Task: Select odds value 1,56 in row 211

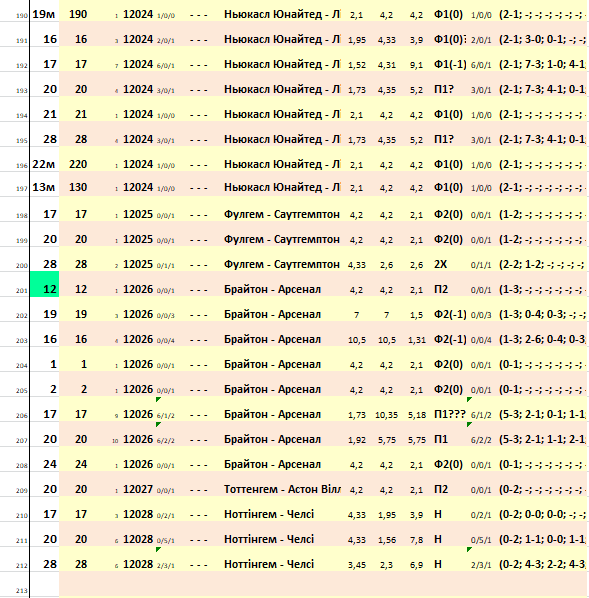Action: click(x=386, y=540)
